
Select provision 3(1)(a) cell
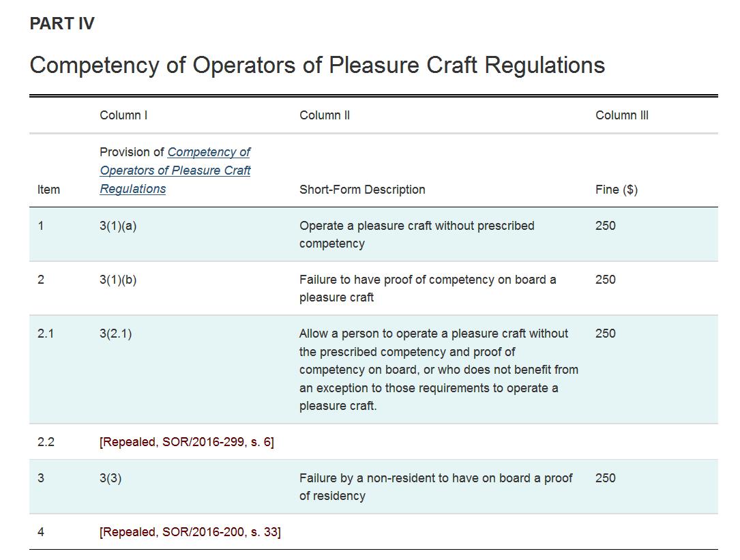118,226
